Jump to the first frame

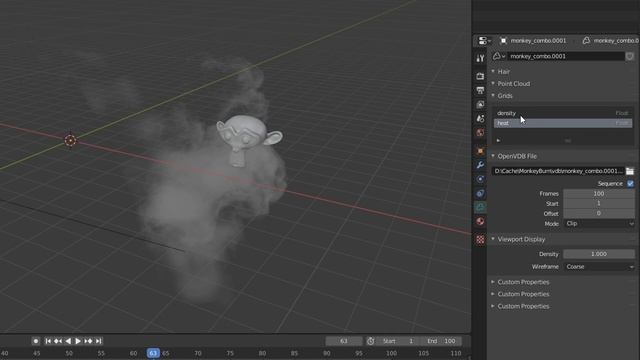(x=48, y=341)
